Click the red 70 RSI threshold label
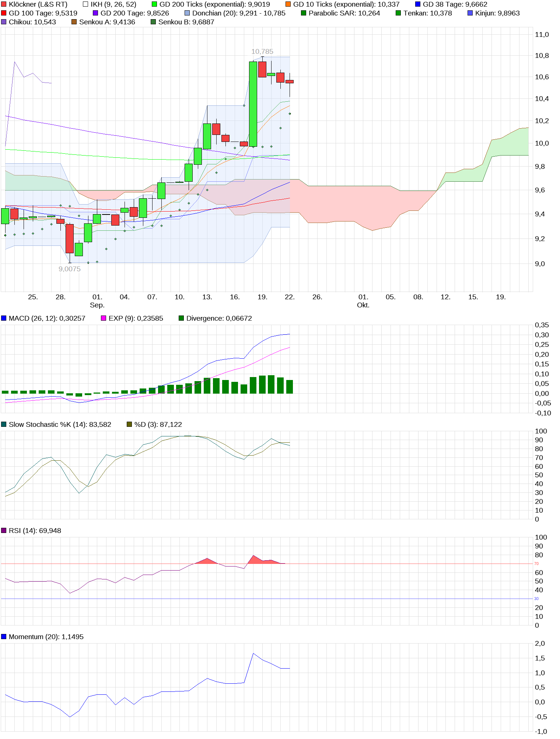The width and height of the screenshot is (560, 739). point(536,564)
